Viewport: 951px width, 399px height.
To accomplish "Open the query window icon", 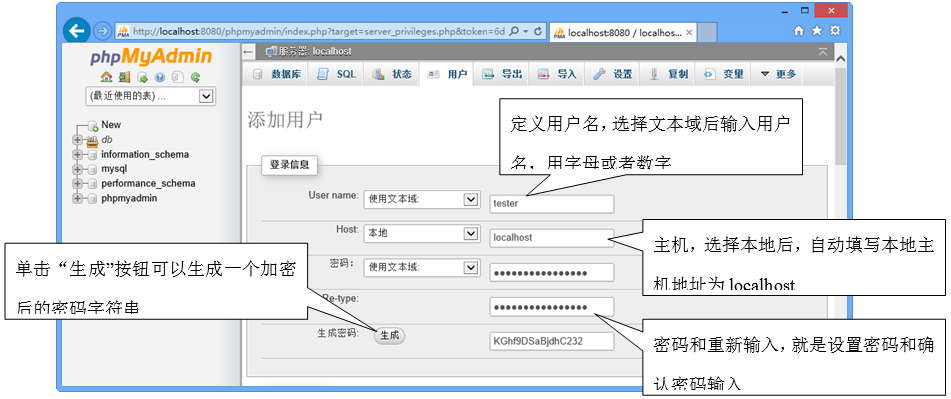I will click(x=143, y=77).
